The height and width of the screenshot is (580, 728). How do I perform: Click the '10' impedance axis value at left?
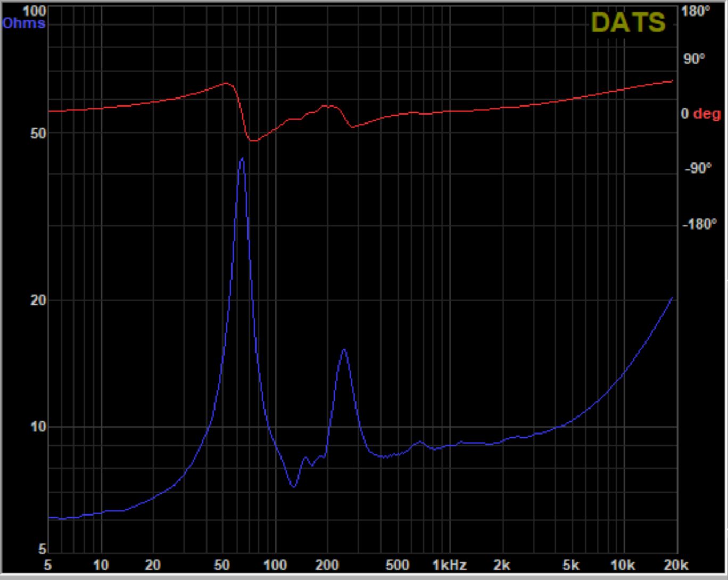38,427
